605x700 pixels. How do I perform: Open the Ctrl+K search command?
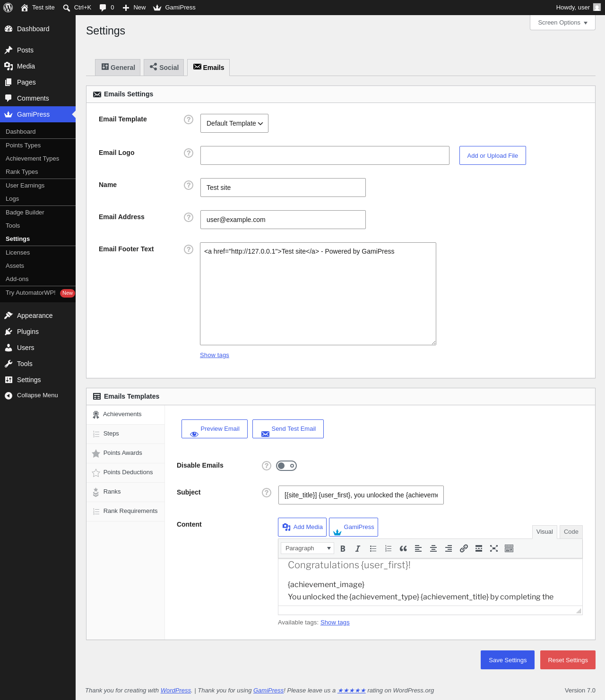(x=77, y=8)
